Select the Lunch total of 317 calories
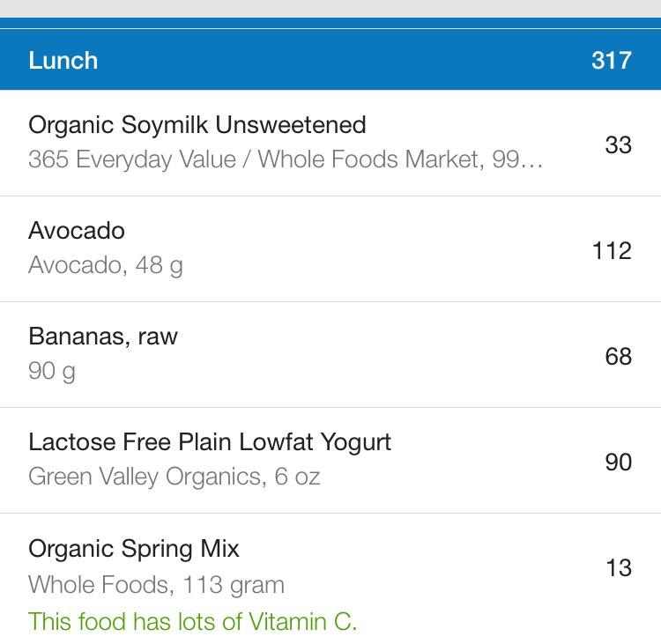The width and height of the screenshot is (661, 644). [x=611, y=61]
